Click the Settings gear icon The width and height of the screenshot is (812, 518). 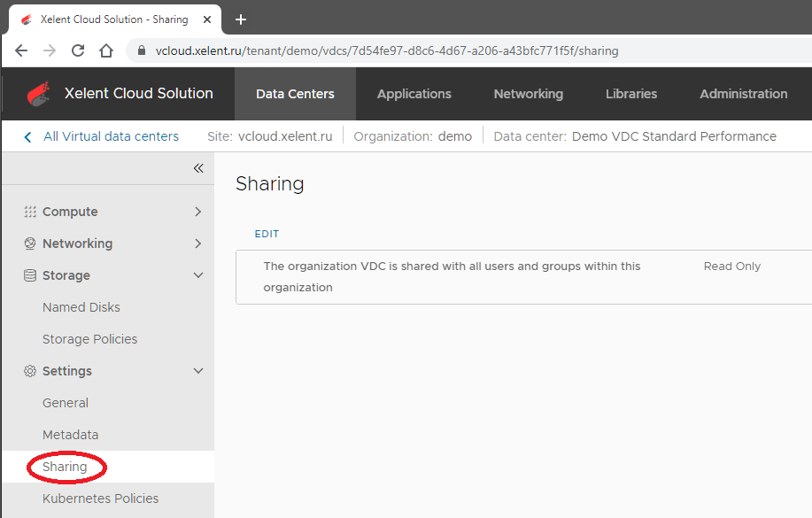(30, 371)
